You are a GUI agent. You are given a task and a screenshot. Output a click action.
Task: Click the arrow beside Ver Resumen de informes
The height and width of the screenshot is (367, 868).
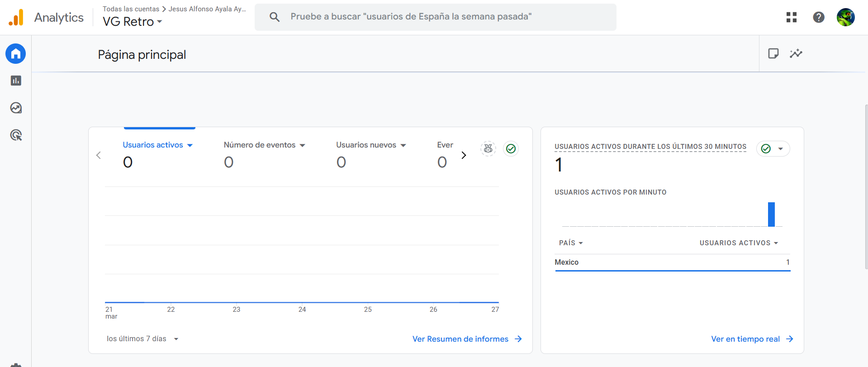[518, 339]
